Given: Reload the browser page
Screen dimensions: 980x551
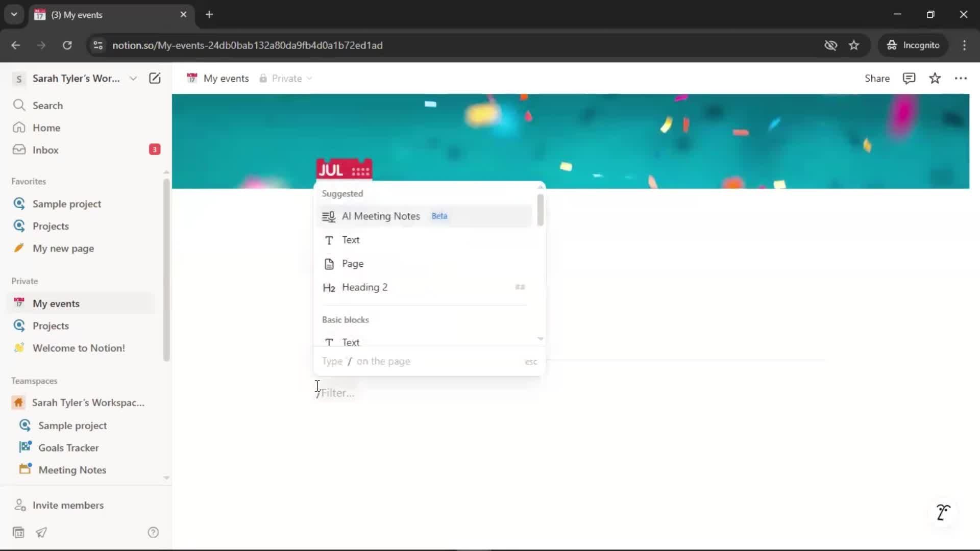Looking at the screenshot, I should point(67,45).
